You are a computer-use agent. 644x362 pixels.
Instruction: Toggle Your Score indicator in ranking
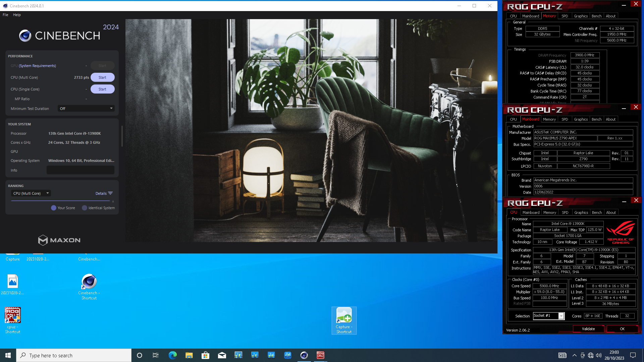pos(54,208)
